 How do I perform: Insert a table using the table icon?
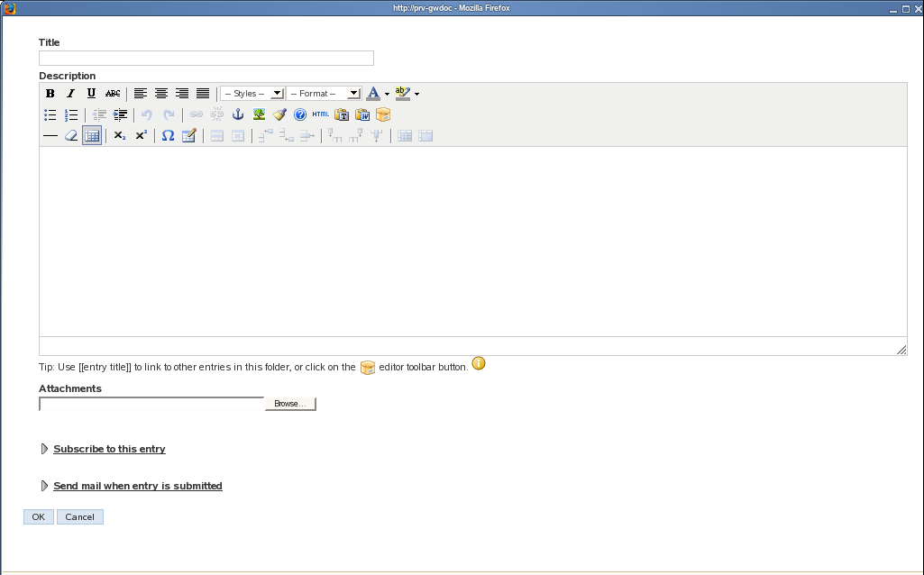pyautogui.click(x=91, y=135)
